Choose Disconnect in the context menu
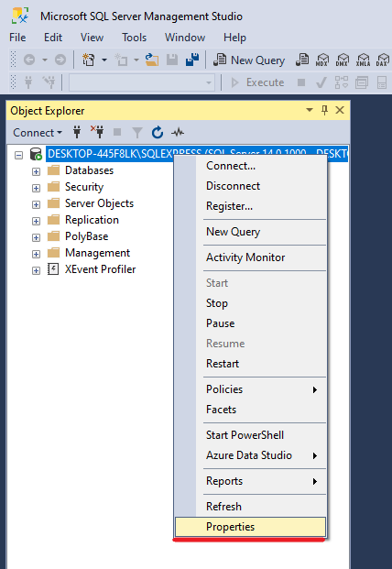Image resolution: width=392 pixels, height=569 pixels. pos(251,186)
